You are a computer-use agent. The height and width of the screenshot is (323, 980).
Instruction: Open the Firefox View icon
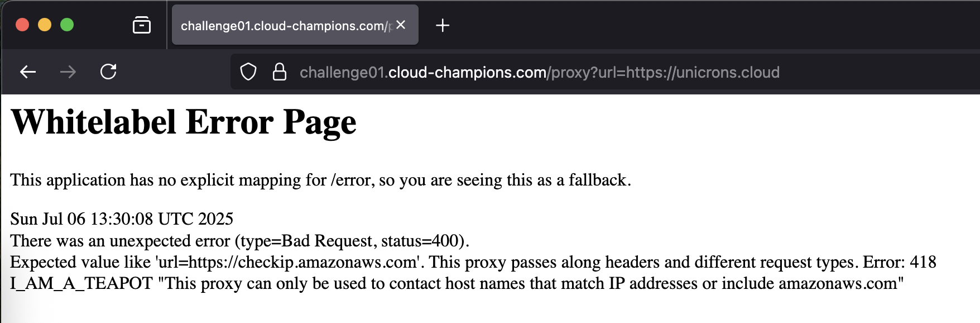point(142,25)
